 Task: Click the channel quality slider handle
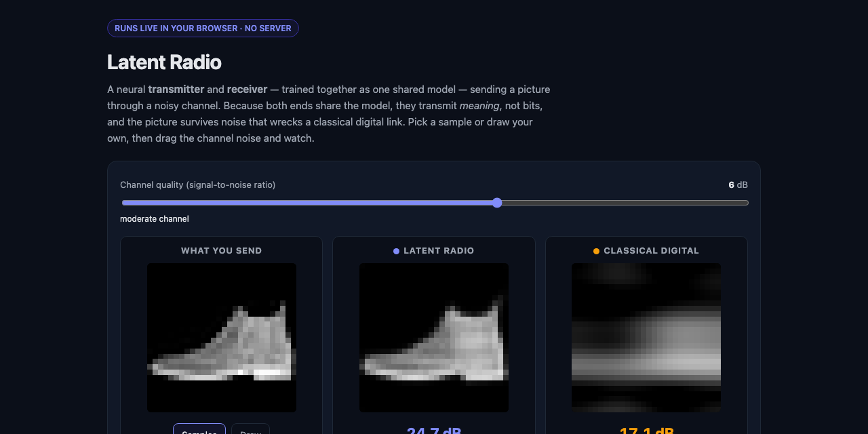pyautogui.click(x=497, y=203)
